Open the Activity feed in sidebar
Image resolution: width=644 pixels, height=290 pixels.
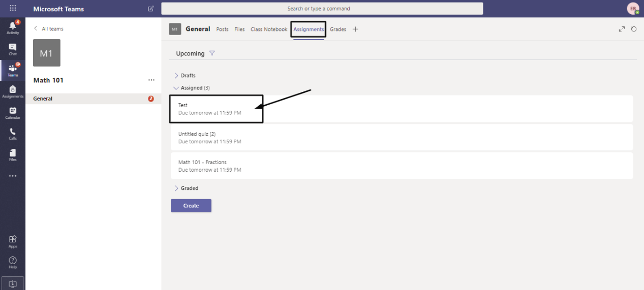coord(13,27)
